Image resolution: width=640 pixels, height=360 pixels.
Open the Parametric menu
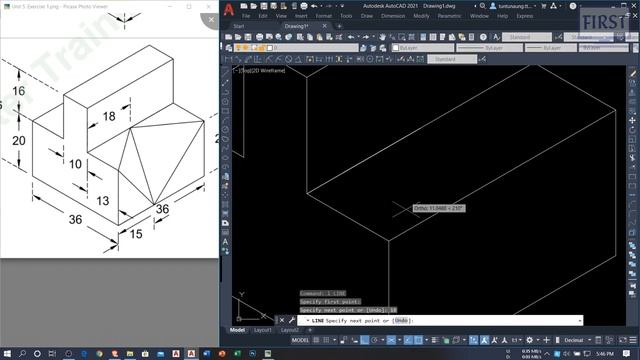pyautogui.click(x=449, y=16)
